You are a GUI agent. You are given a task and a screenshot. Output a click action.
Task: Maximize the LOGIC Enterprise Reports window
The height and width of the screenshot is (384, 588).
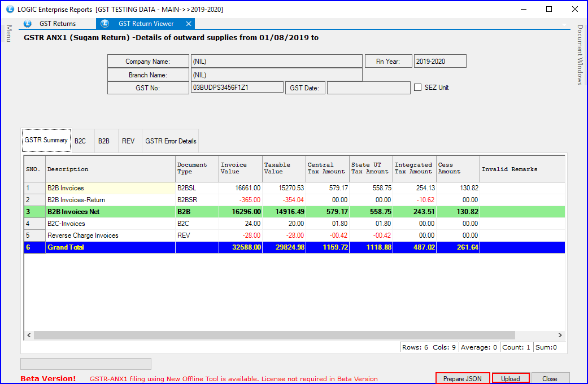point(549,9)
